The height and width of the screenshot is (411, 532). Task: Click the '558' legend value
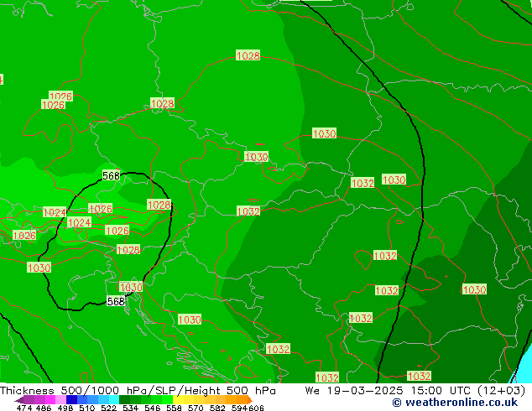coord(174,408)
